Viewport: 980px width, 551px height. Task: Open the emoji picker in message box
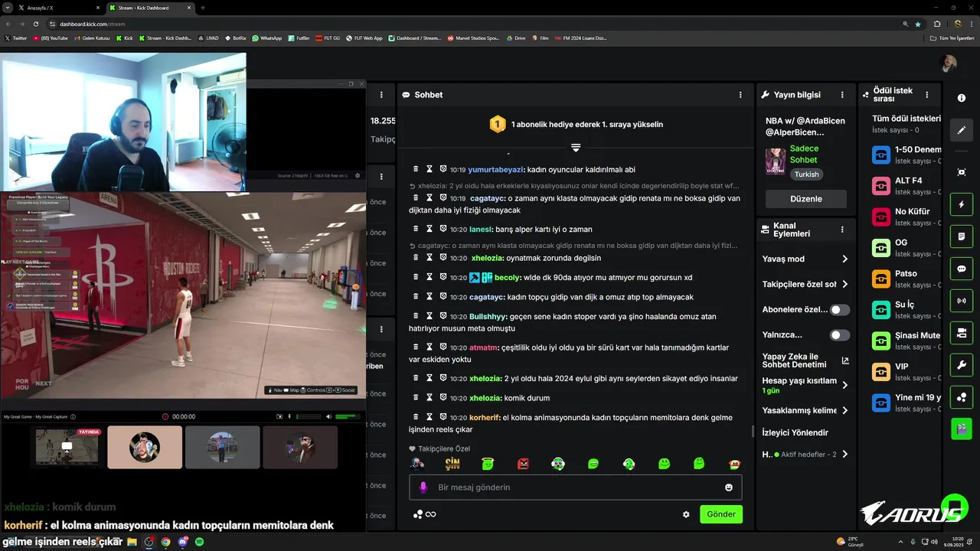(x=729, y=487)
